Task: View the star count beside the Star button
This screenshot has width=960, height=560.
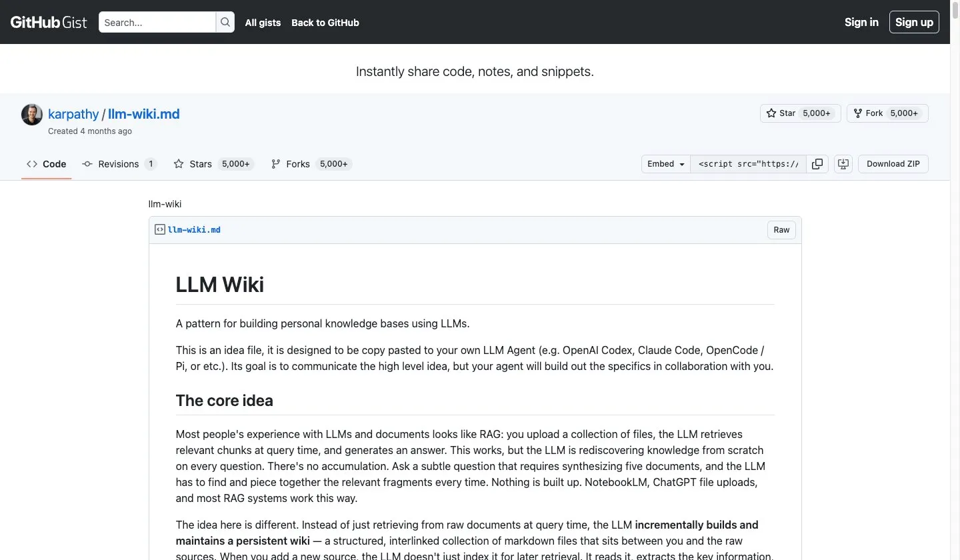Action: click(817, 113)
